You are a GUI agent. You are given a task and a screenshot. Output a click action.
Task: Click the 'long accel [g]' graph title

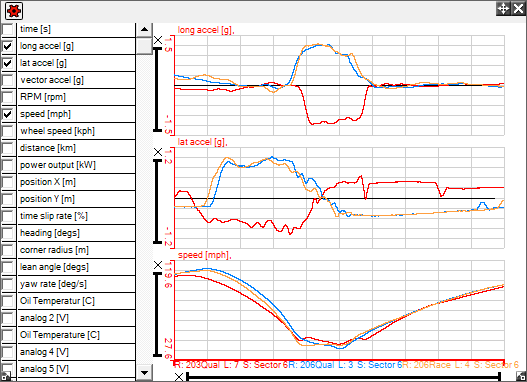click(x=206, y=30)
